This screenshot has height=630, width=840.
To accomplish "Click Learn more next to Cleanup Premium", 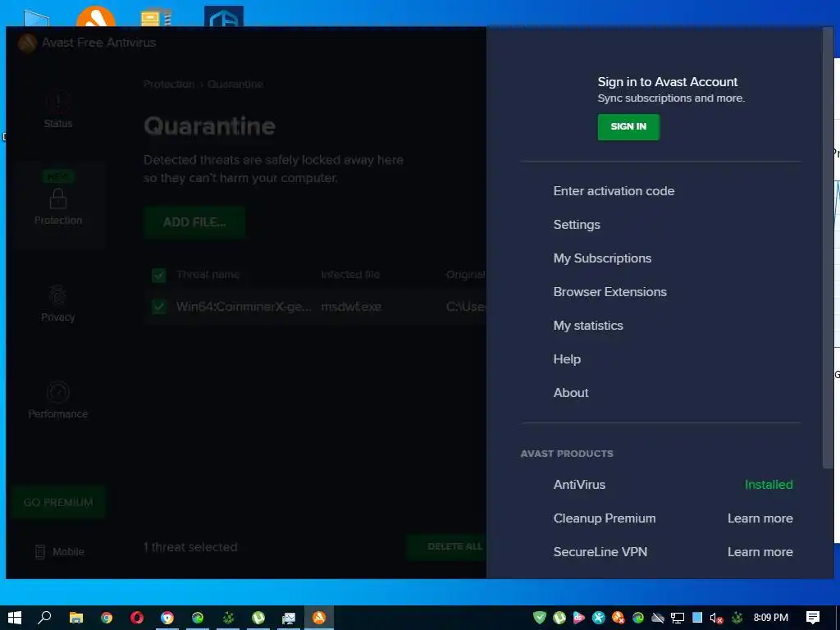I will [760, 518].
